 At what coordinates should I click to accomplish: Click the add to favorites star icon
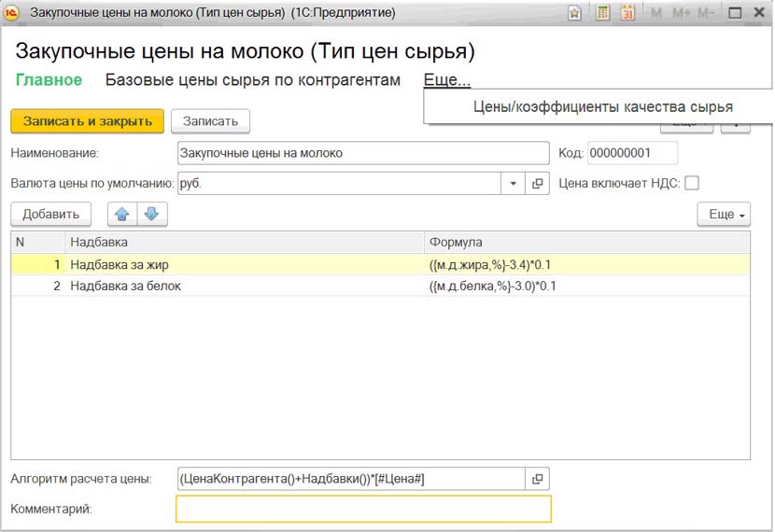click(574, 13)
